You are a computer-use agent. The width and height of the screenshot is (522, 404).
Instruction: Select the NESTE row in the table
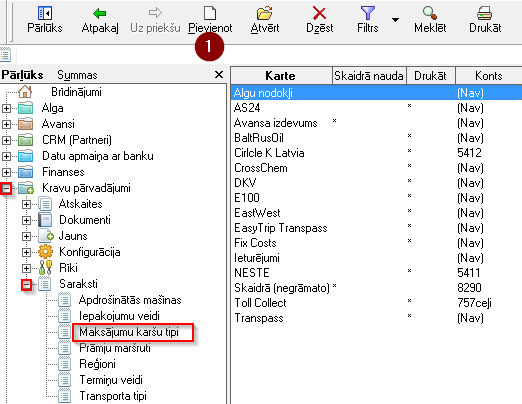click(x=376, y=273)
